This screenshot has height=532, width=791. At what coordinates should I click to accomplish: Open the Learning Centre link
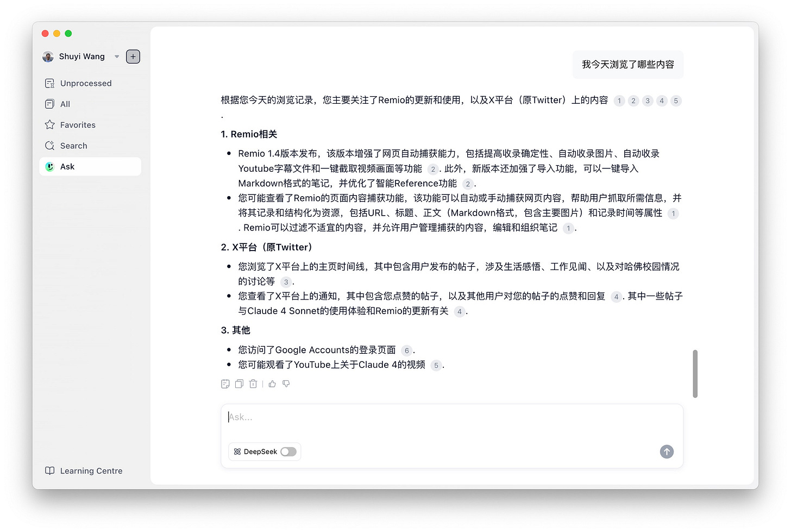pyautogui.click(x=84, y=471)
